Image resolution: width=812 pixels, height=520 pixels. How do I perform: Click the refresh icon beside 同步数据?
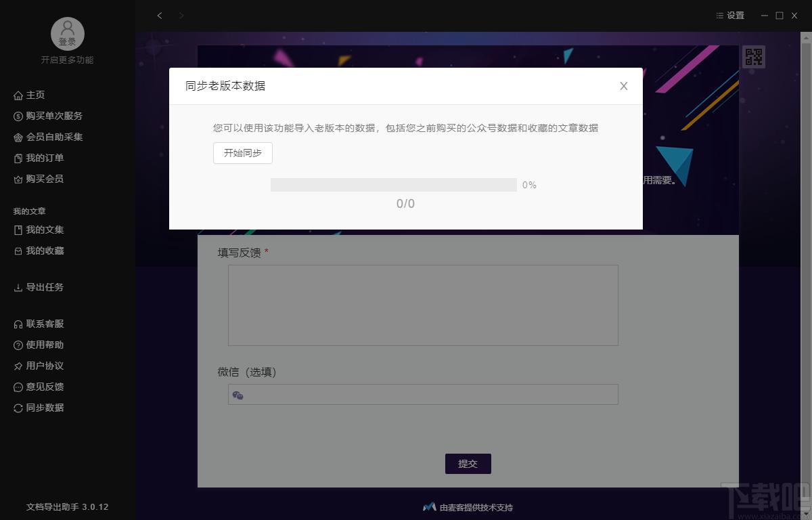pyautogui.click(x=18, y=408)
